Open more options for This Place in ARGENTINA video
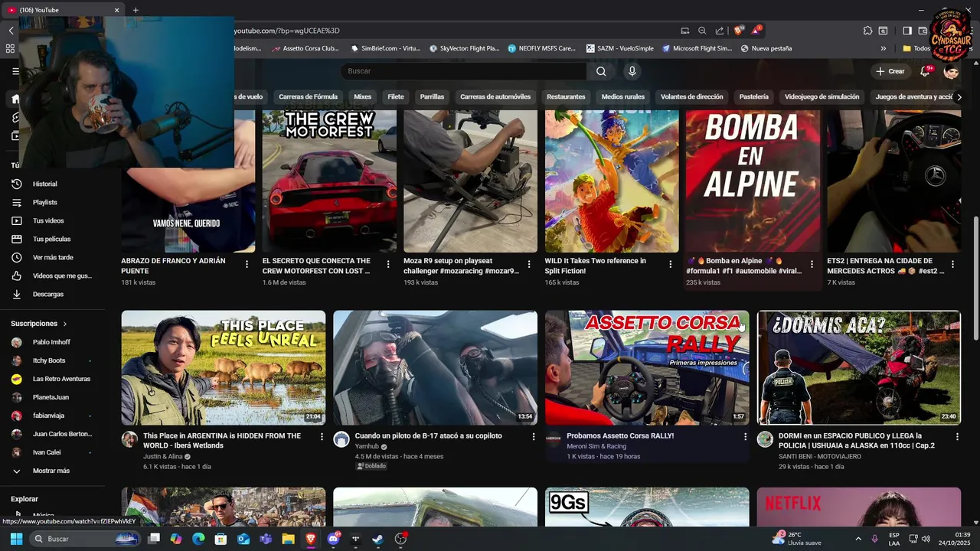Viewport: 980px width, 551px height. pyautogui.click(x=322, y=436)
